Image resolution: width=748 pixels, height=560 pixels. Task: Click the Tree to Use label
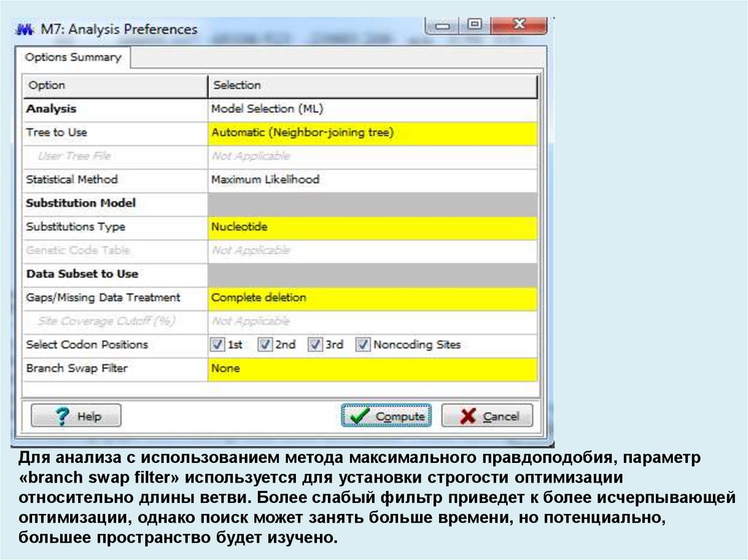[57, 132]
